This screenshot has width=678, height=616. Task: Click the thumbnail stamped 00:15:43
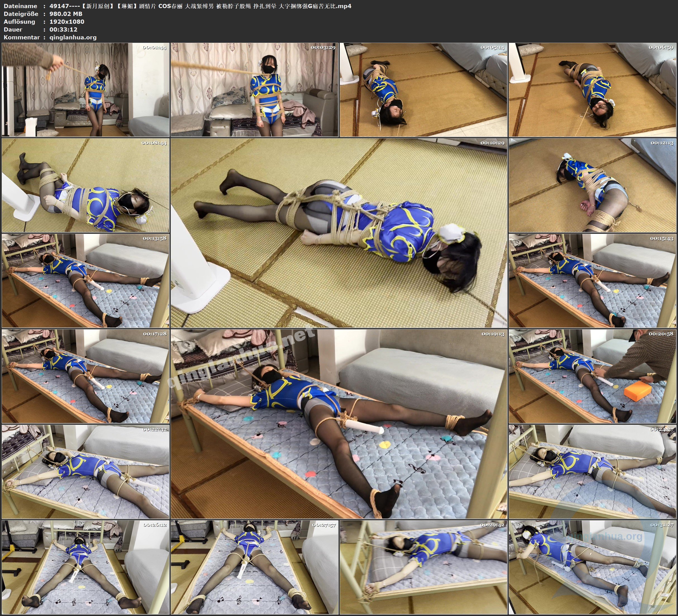[592, 281]
